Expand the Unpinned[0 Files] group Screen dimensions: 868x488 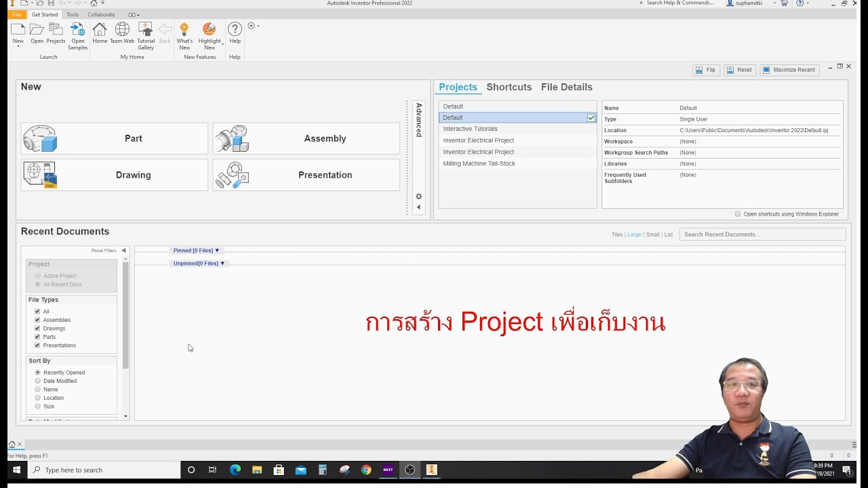click(x=199, y=264)
